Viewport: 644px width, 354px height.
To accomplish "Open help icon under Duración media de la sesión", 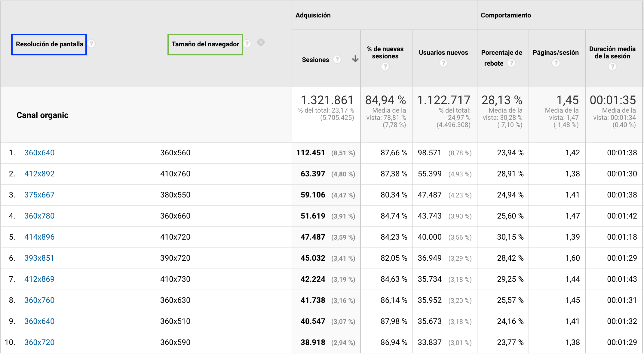I will 612,67.
